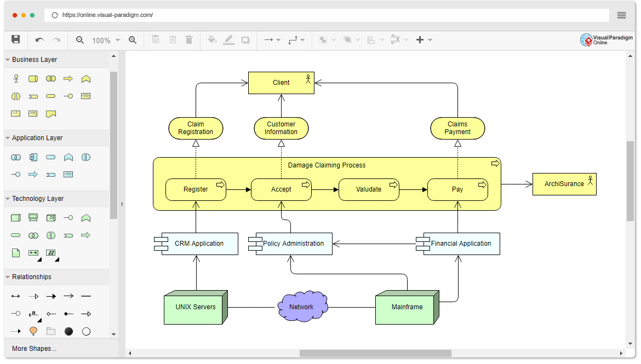Select the Line Color tool in the toolbar
This screenshot has height=364, width=641.
(229, 39)
